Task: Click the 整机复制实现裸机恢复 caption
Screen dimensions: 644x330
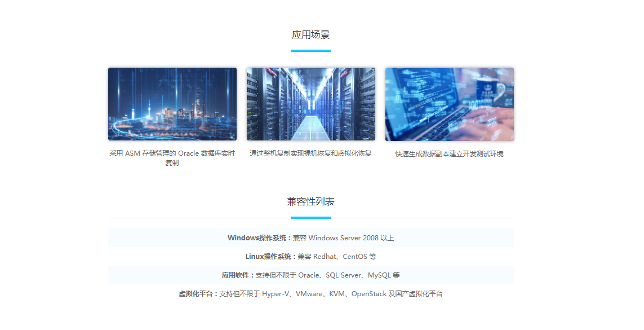Action: click(310, 153)
